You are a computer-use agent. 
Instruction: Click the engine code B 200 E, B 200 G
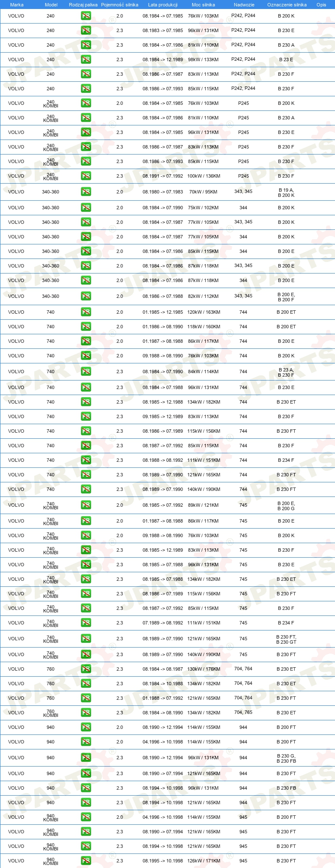(286, 506)
